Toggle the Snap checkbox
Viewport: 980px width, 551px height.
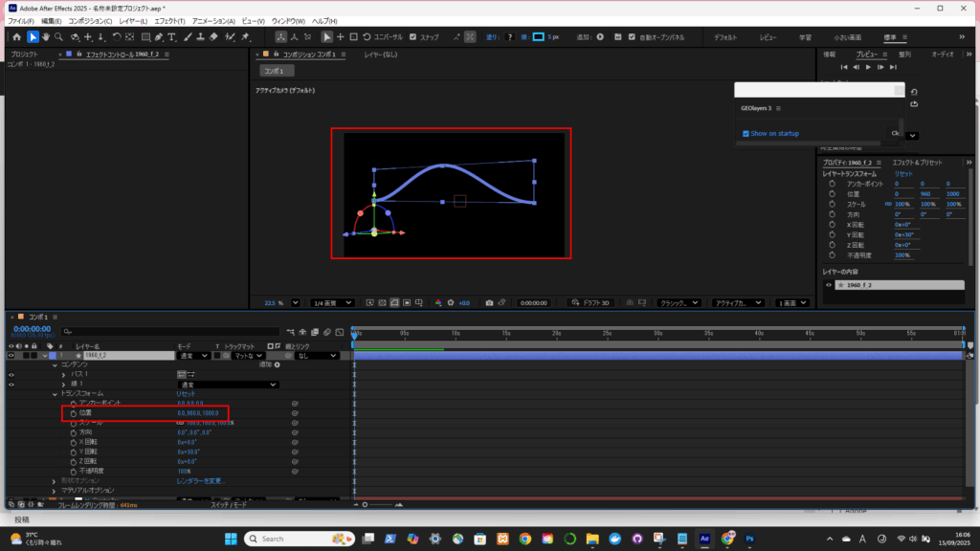click(412, 36)
